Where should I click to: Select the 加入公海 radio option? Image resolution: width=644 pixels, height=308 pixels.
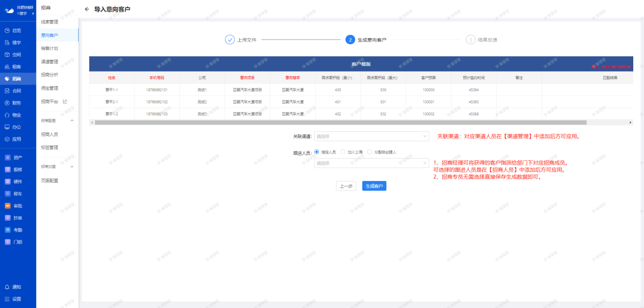click(x=343, y=152)
